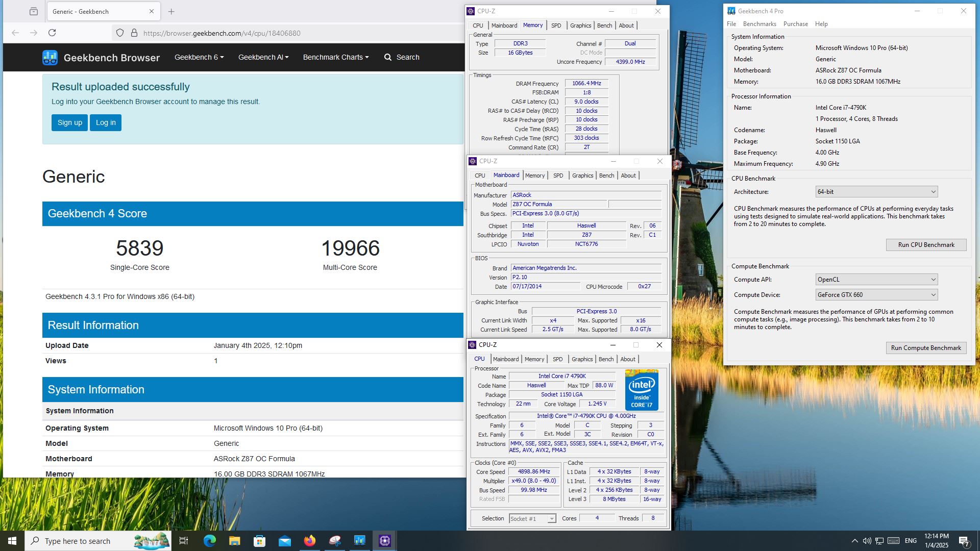
Task: Click the Core Voltage 1.245 V value
Action: click(x=597, y=404)
